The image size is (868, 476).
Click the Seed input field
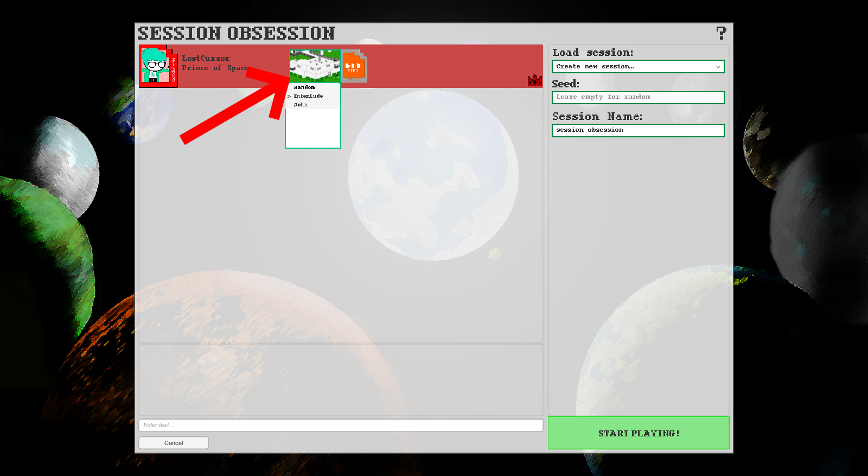638,97
